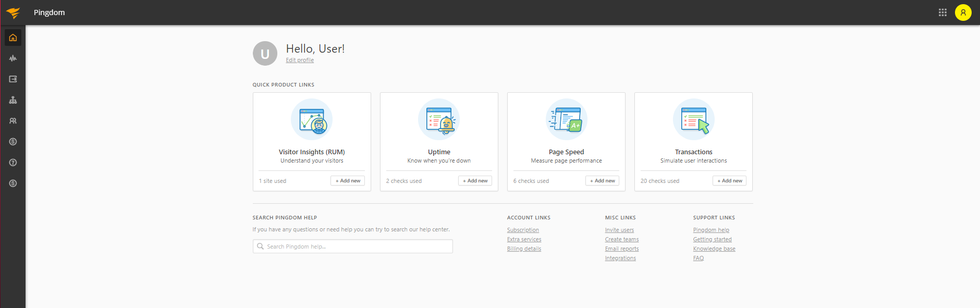980x308 pixels.
Task: Click the Uptime bell illustration icon
Action: pyautogui.click(x=439, y=119)
